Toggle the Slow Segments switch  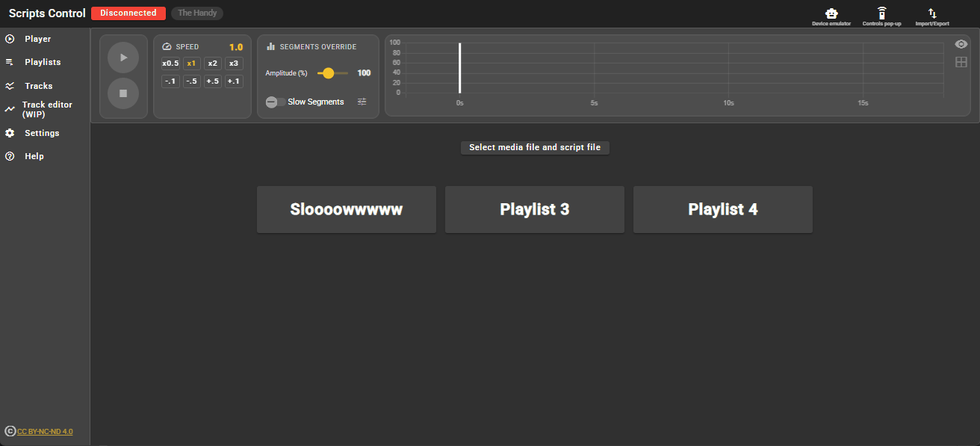[276, 102]
